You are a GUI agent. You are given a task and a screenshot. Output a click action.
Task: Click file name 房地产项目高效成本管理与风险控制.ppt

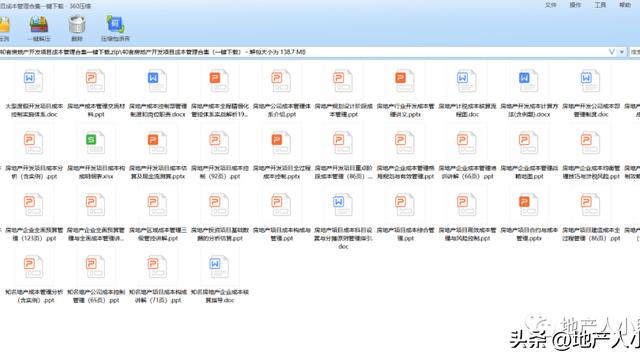(467, 234)
